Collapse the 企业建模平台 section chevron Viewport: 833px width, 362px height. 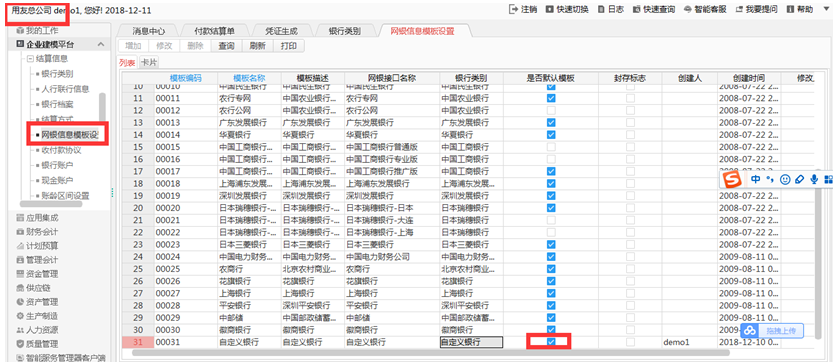(101, 45)
